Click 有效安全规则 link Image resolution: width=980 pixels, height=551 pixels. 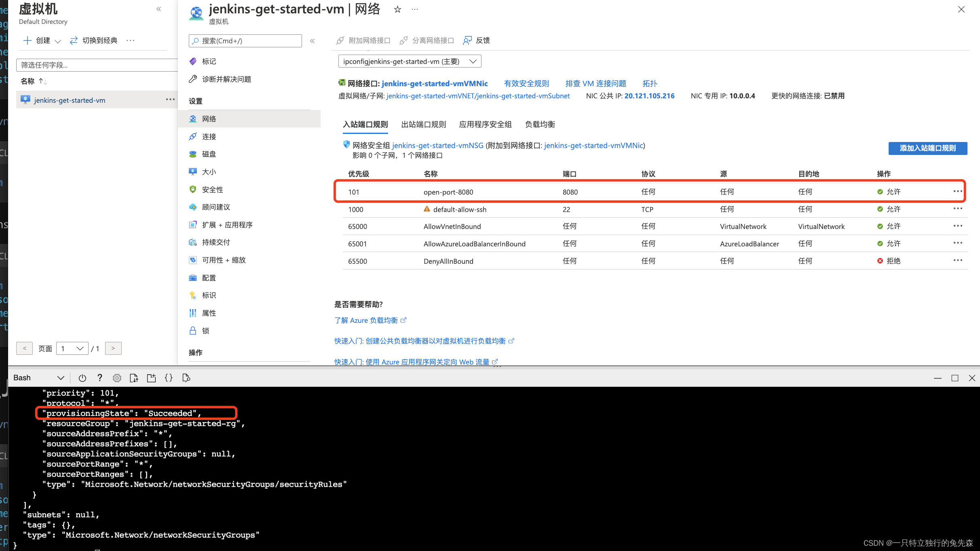pos(526,84)
